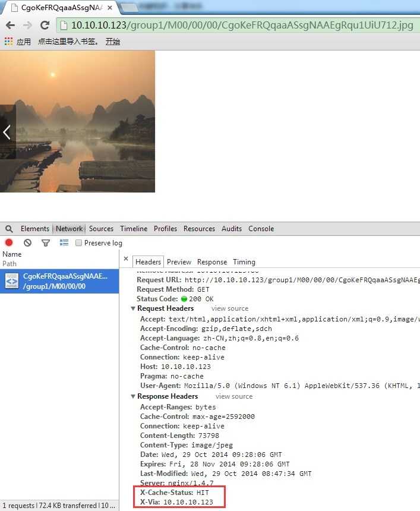This screenshot has width=420, height=511.
Task: Click the Server nginx header line
Action: (x=176, y=483)
